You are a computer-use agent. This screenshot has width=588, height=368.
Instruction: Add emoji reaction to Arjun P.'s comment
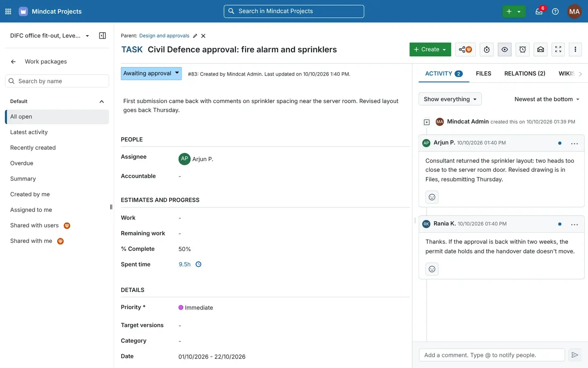coord(432,197)
